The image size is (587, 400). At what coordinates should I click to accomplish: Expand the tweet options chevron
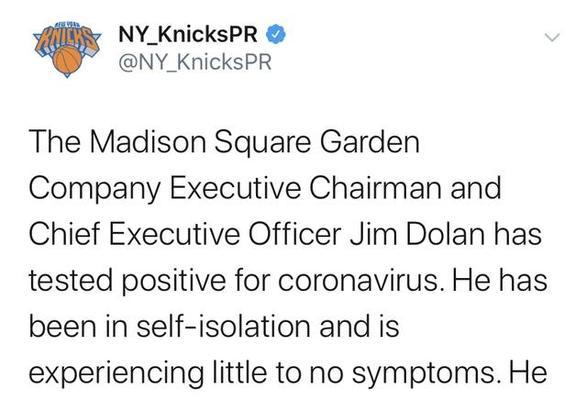point(552,37)
